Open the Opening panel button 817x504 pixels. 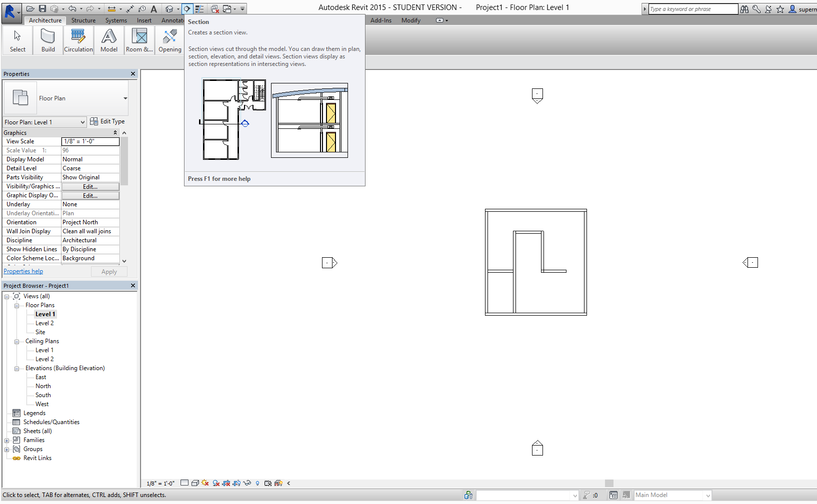coord(170,40)
